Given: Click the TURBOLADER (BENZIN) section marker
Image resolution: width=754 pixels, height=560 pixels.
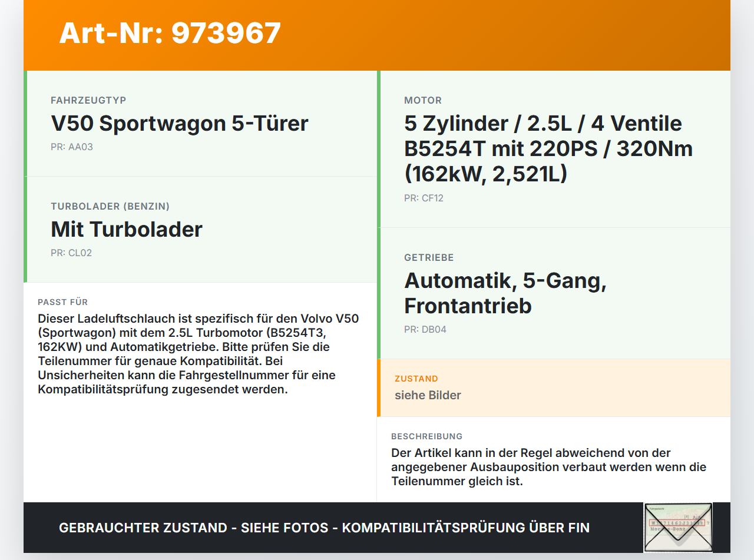Looking at the screenshot, I should [25, 228].
